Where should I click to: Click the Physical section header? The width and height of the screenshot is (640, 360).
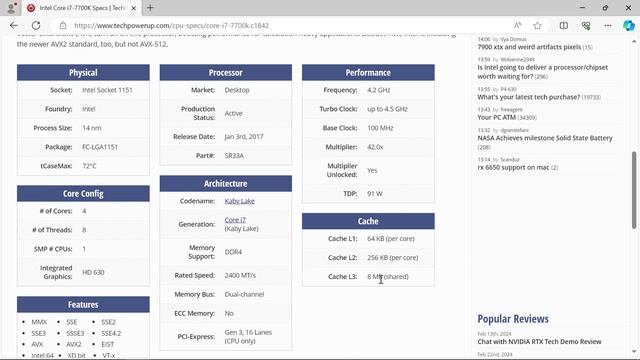[83, 72]
